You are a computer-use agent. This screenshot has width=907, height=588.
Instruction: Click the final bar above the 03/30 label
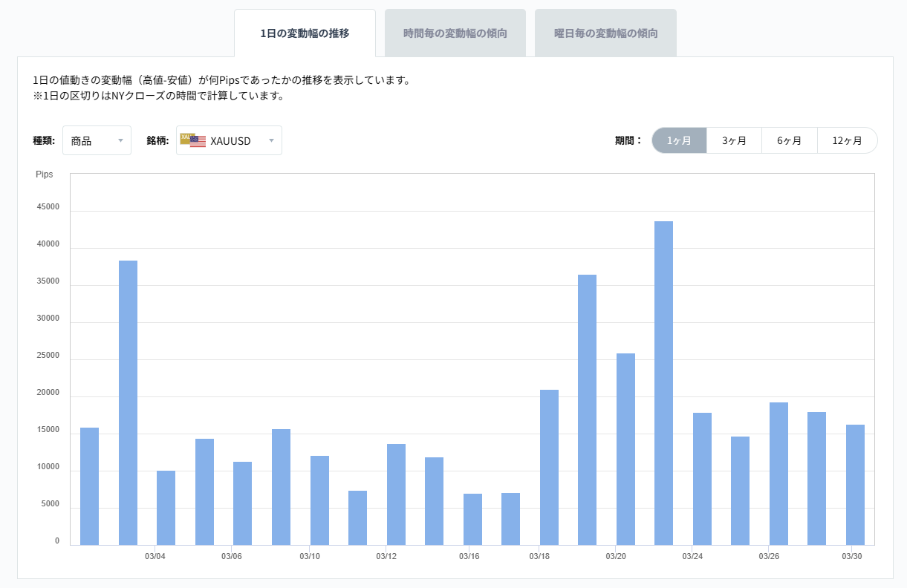(x=854, y=483)
